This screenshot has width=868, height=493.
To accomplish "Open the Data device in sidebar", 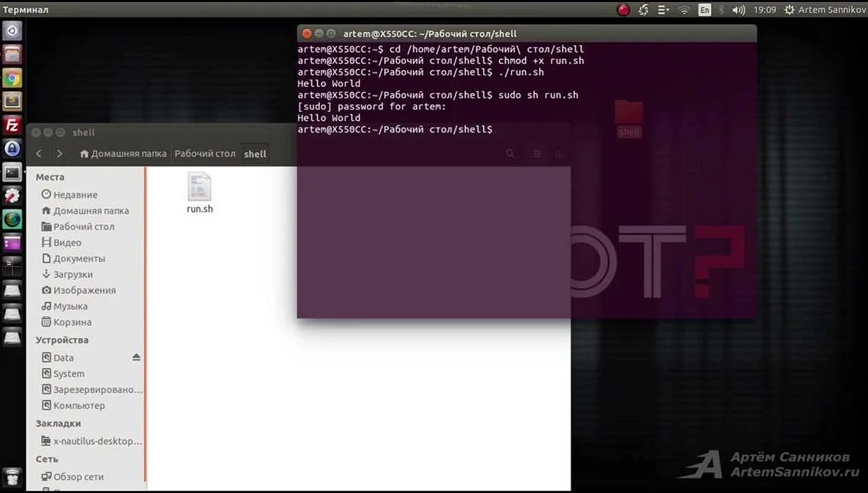I will point(58,358).
